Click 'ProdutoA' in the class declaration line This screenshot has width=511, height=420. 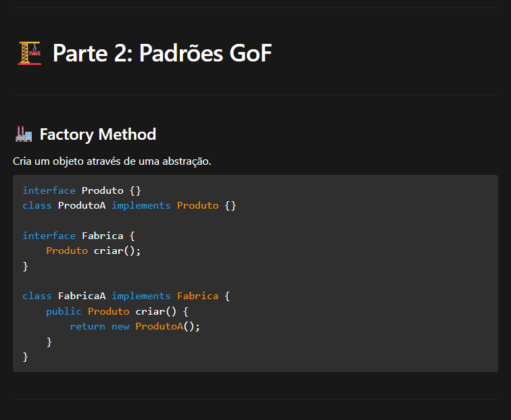(81, 205)
